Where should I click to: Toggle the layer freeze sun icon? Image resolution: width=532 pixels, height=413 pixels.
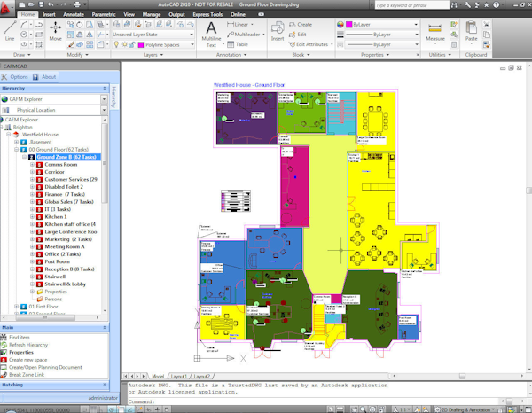tap(124, 44)
